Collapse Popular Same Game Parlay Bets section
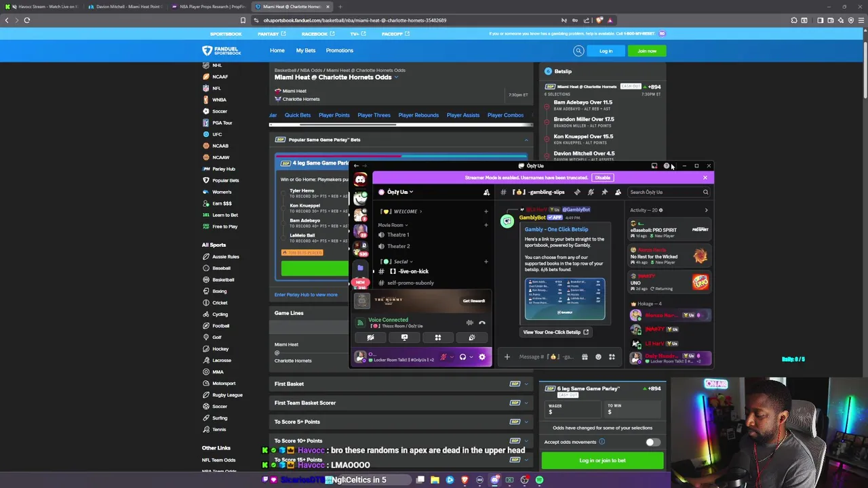868x488 pixels. coord(526,140)
